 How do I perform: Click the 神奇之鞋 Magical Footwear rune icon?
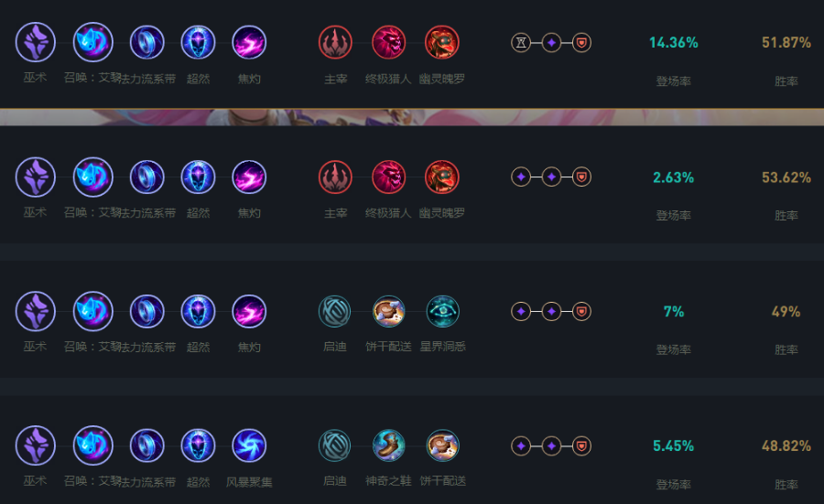(389, 445)
